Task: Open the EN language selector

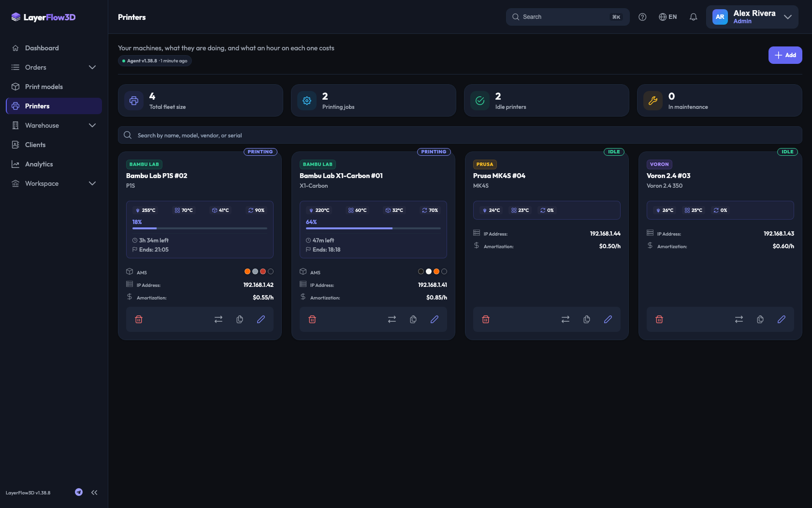Action: click(667, 17)
